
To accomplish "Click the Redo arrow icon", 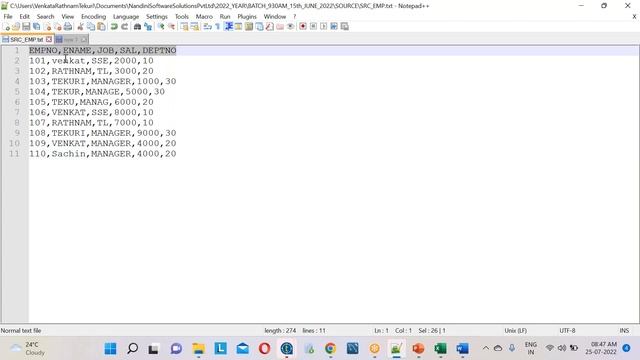I will pos(124,27).
